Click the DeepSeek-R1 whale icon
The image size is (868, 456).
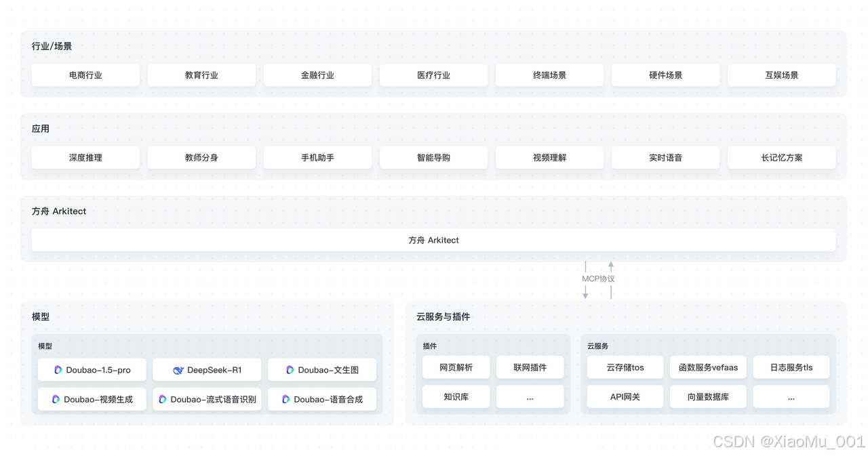click(178, 370)
